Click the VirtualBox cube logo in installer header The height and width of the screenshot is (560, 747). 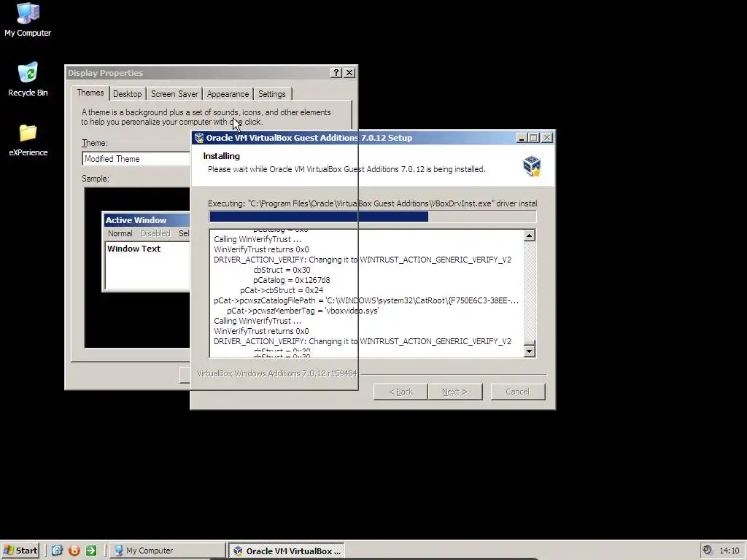tap(532, 166)
